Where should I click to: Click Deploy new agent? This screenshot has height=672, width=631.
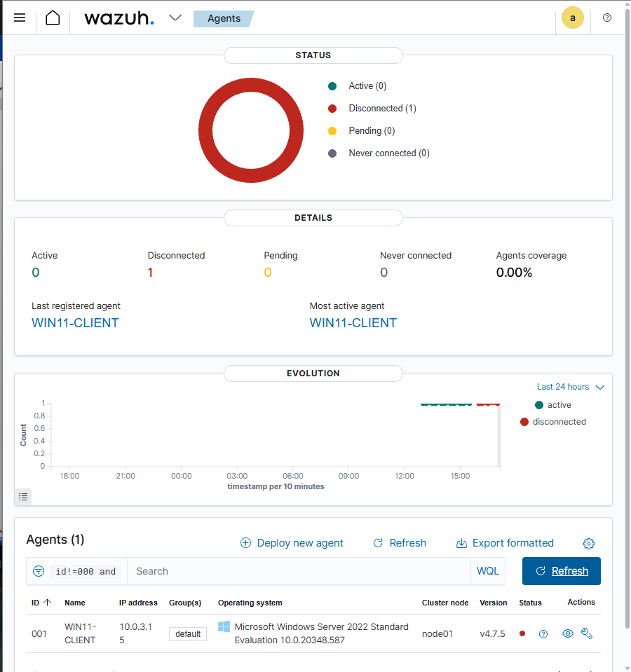point(292,543)
